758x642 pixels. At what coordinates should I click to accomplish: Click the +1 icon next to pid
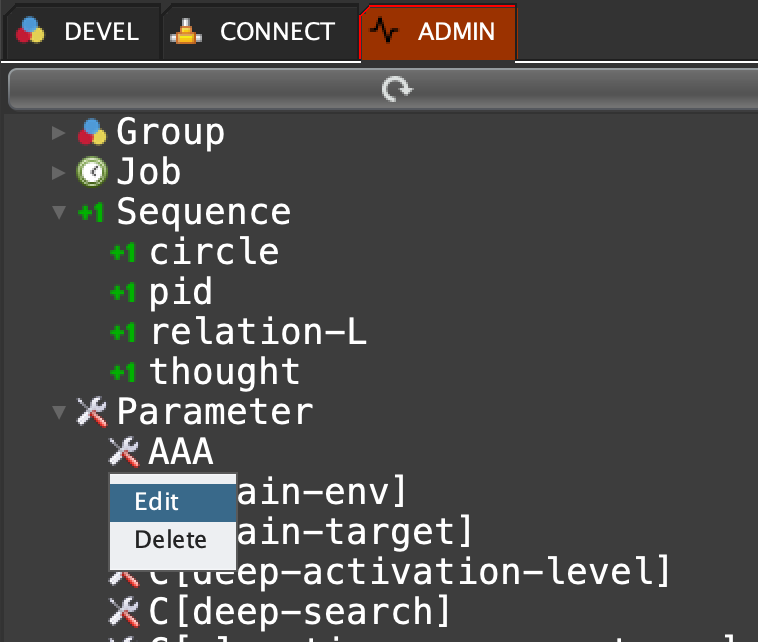click(x=124, y=292)
